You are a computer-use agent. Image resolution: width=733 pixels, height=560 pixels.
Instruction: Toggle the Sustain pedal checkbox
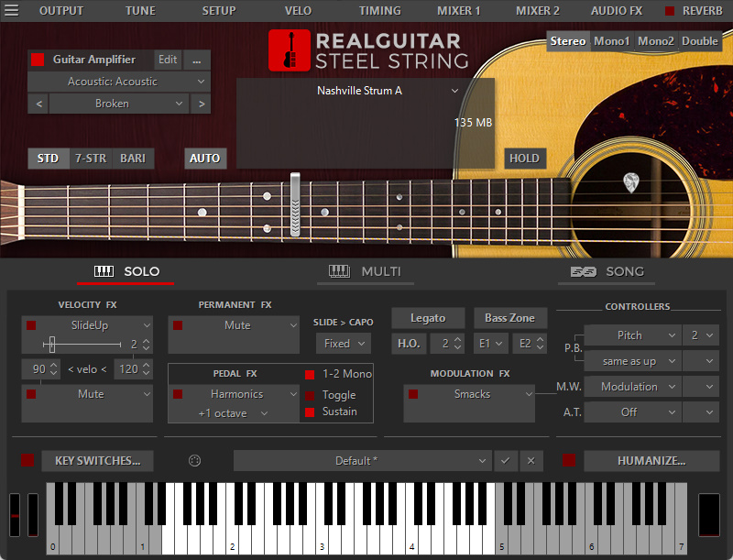(310, 412)
